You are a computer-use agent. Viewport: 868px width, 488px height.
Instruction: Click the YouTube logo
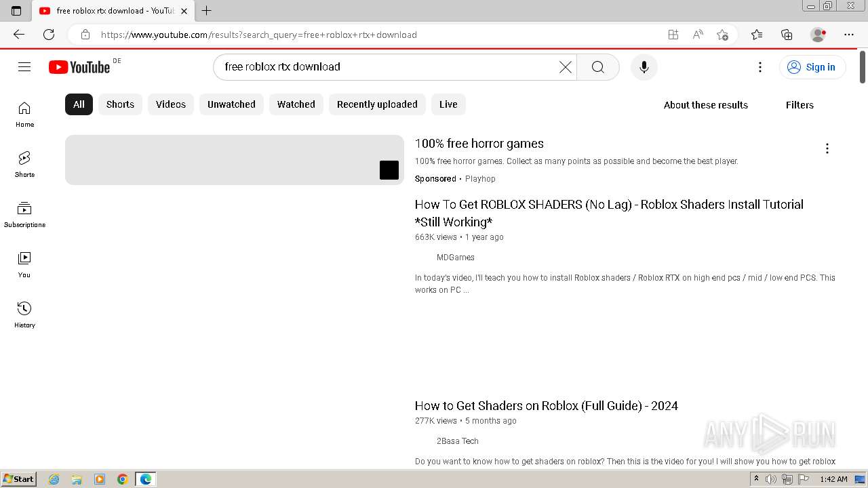(79, 66)
